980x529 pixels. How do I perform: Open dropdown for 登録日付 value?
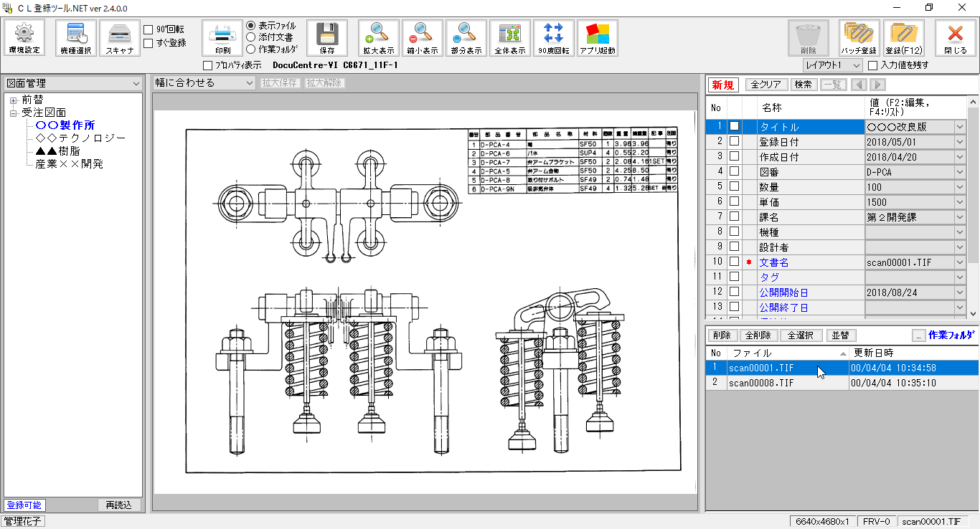coord(960,141)
